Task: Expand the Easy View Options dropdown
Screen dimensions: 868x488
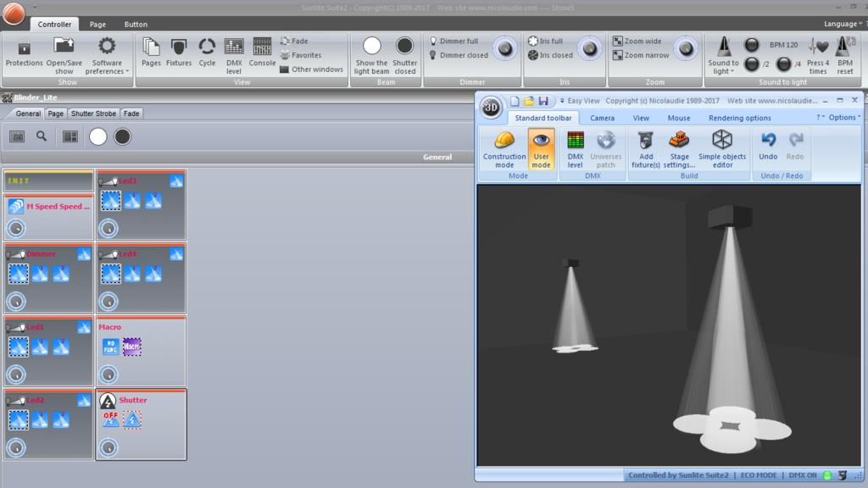Action: [x=844, y=117]
